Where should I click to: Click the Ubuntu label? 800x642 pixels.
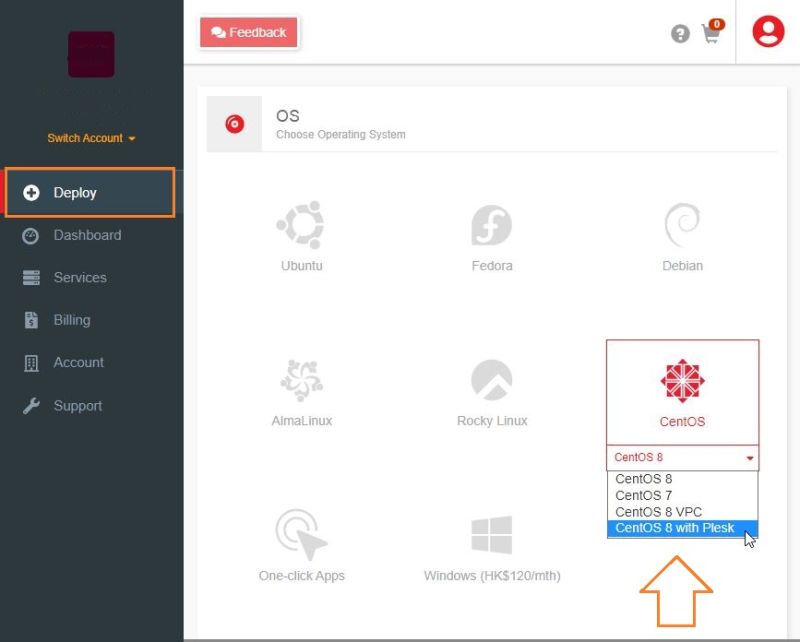[x=302, y=266]
